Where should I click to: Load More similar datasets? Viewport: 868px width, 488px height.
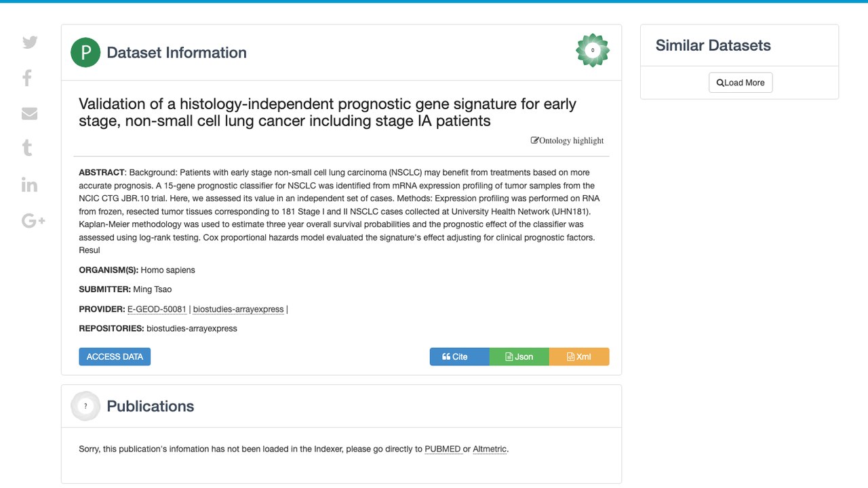[x=741, y=83]
